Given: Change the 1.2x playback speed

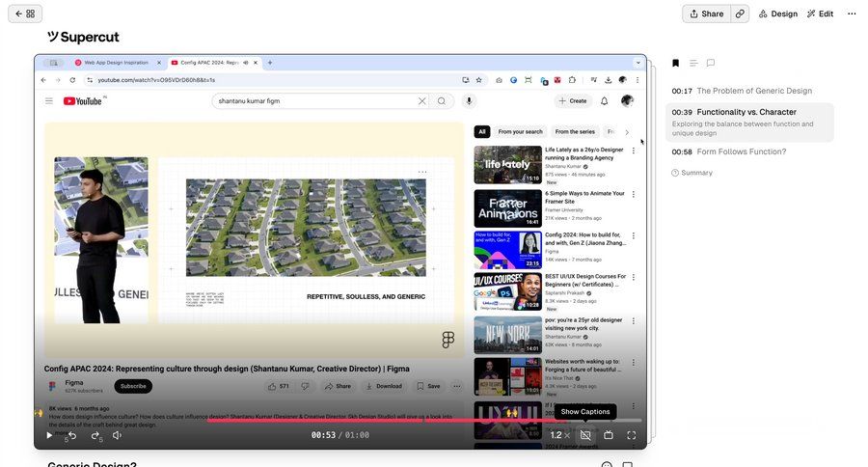Looking at the screenshot, I should point(559,435).
